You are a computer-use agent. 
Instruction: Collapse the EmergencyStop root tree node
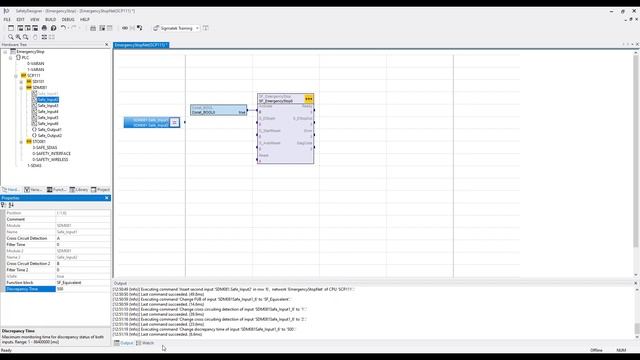pyautogui.click(x=5, y=52)
